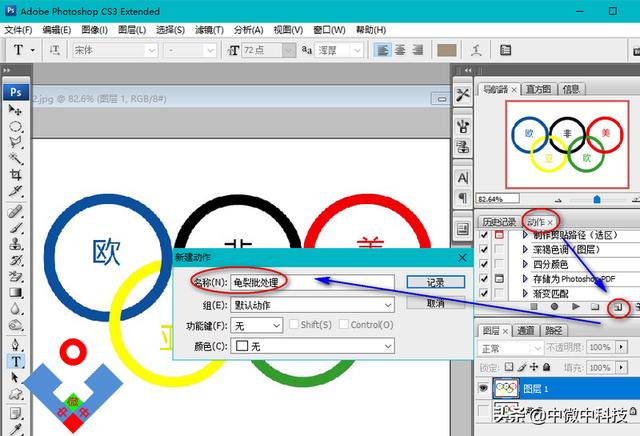Select the Gradient tool

coord(16,293)
